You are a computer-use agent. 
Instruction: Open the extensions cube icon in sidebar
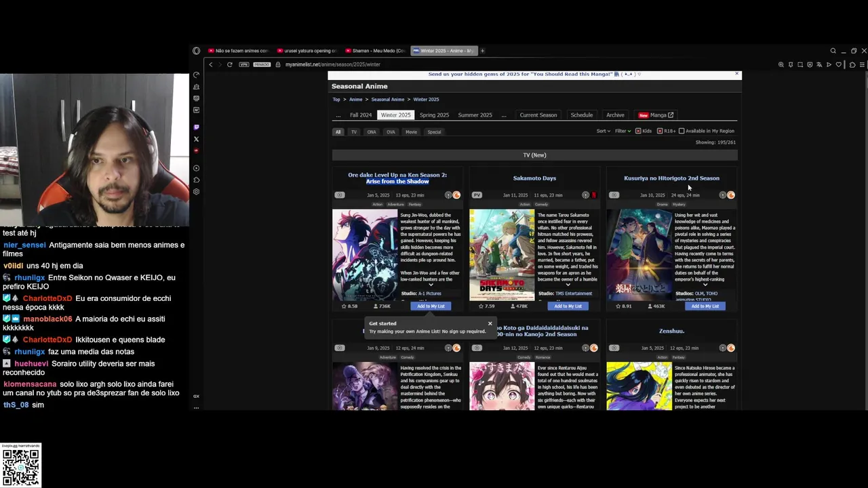point(197,180)
